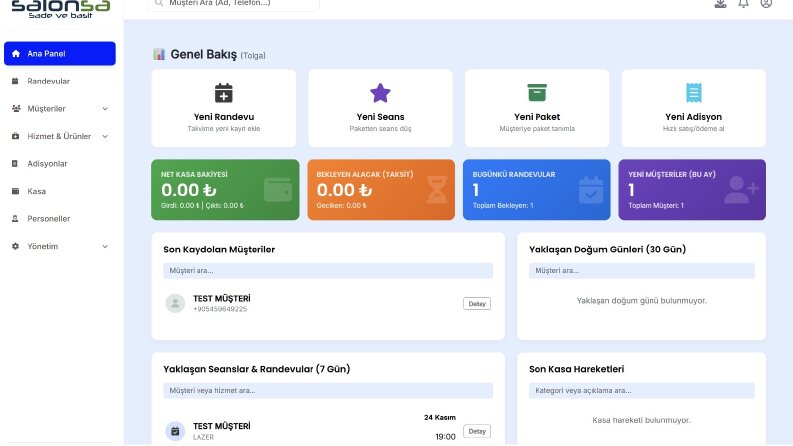Viewport: 793px width, 446px height.
Task: Click phone number +905459649225
Action: click(x=220, y=309)
